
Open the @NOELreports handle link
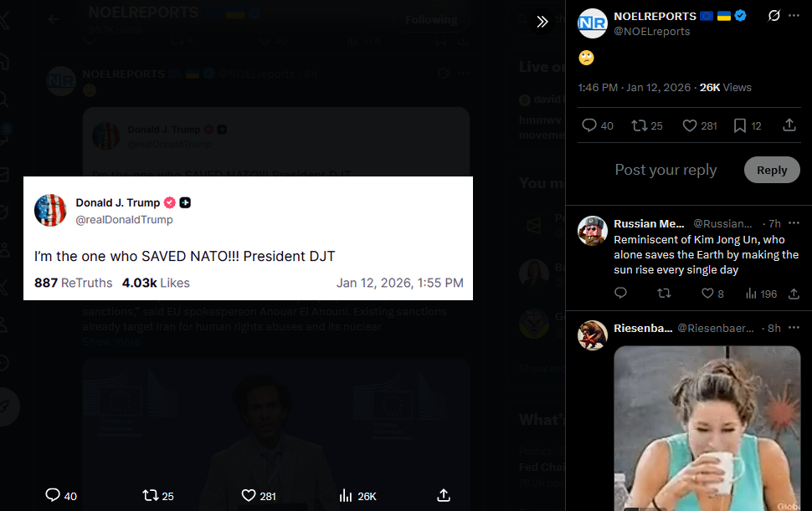[652, 32]
